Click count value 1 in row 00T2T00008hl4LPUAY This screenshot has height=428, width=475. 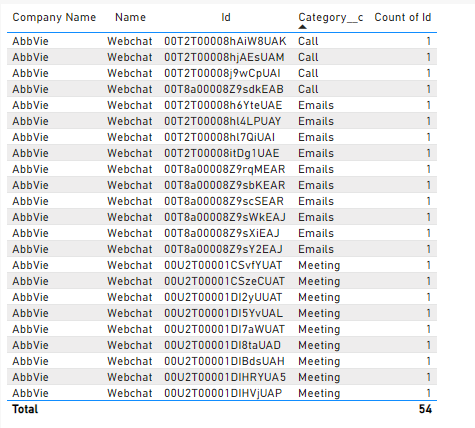click(x=428, y=121)
